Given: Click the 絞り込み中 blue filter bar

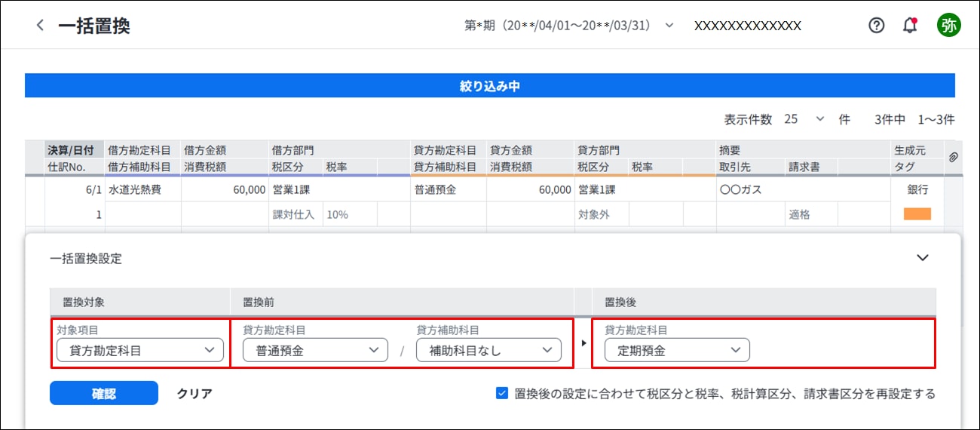Looking at the screenshot, I should pyautogui.click(x=490, y=85).
